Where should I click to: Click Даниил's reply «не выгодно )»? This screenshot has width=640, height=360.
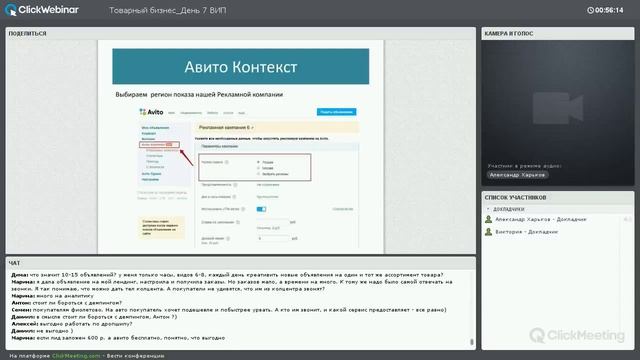(42, 331)
